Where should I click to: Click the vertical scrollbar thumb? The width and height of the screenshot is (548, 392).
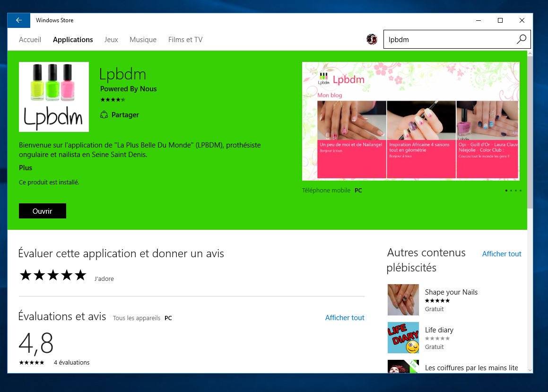(530, 133)
